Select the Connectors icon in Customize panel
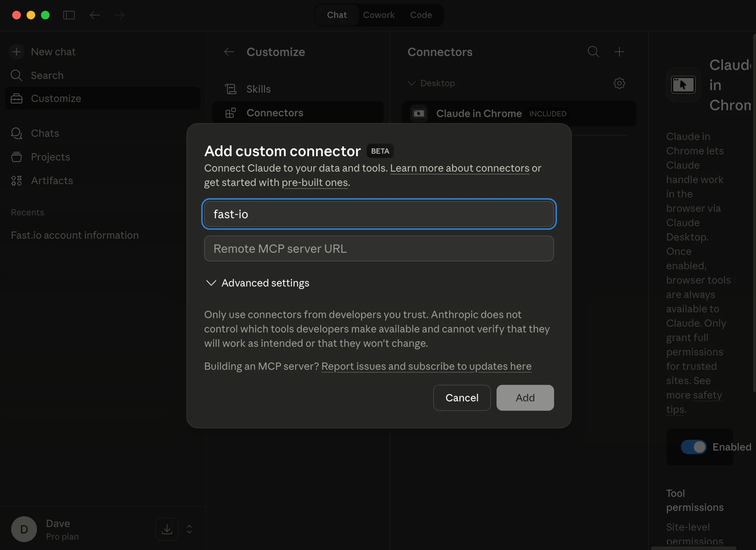 [231, 113]
